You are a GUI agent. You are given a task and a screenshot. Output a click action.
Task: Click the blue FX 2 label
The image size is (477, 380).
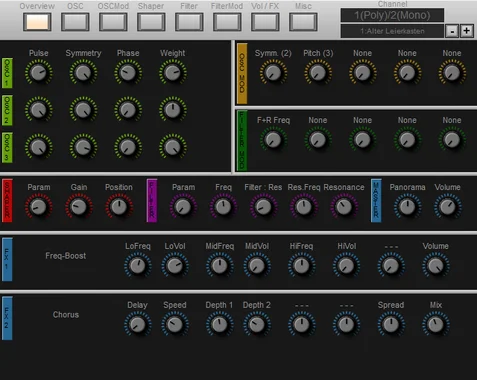7,318
